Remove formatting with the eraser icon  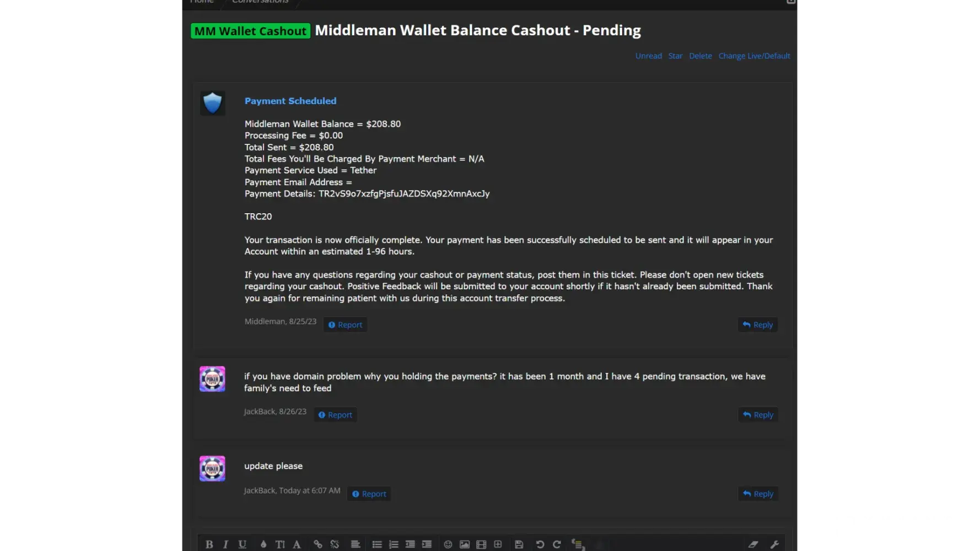pyautogui.click(x=753, y=544)
